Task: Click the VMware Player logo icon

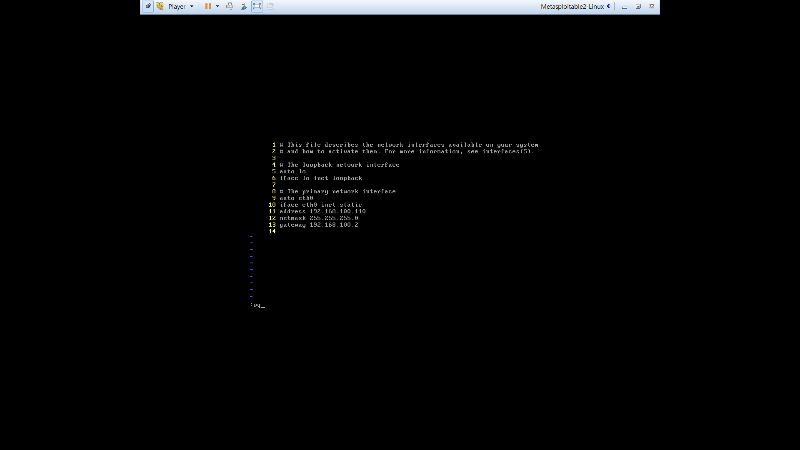Action: click(x=160, y=6)
